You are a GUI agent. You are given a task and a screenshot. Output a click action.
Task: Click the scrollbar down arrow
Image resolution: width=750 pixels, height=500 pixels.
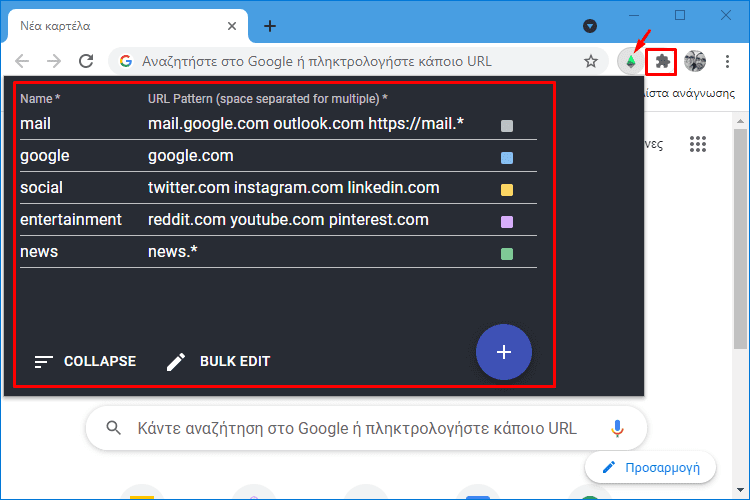740,490
